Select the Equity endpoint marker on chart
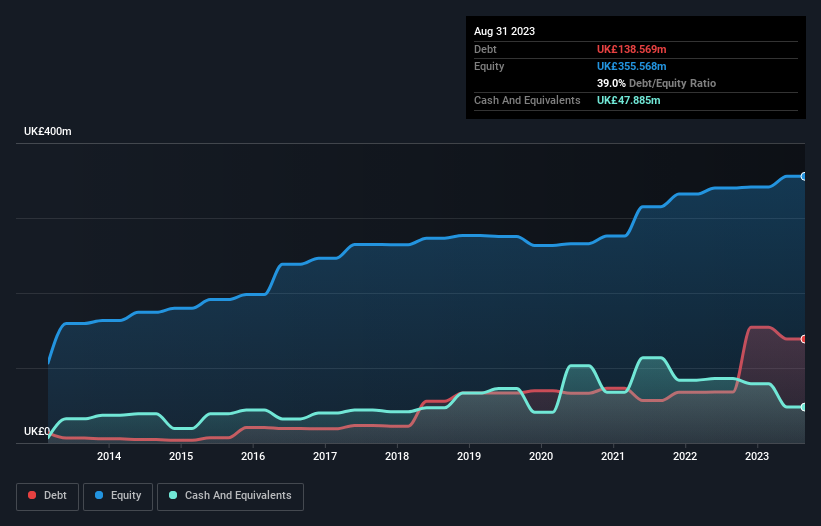The height and width of the screenshot is (526, 821). pyautogui.click(x=804, y=176)
